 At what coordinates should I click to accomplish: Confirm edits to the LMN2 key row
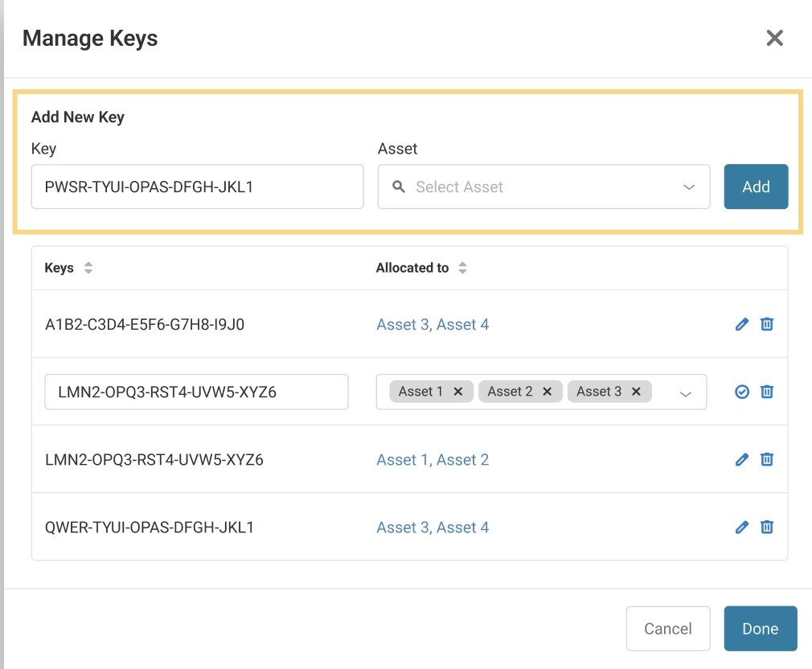click(742, 392)
